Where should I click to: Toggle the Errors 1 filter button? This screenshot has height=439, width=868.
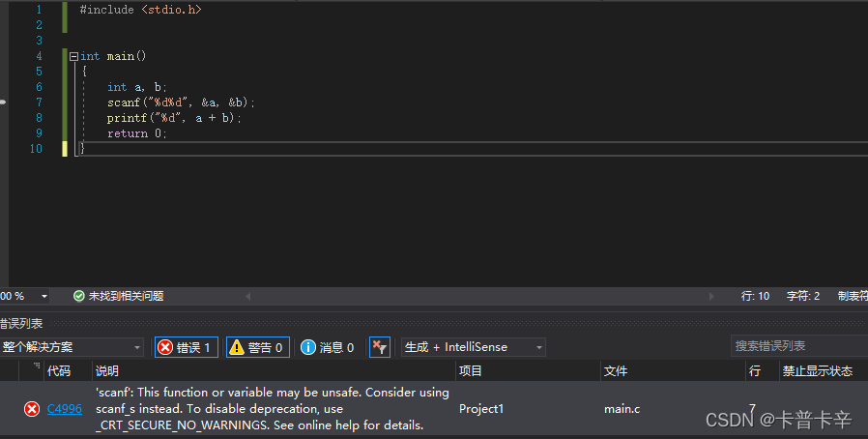[x=186, y=347]
